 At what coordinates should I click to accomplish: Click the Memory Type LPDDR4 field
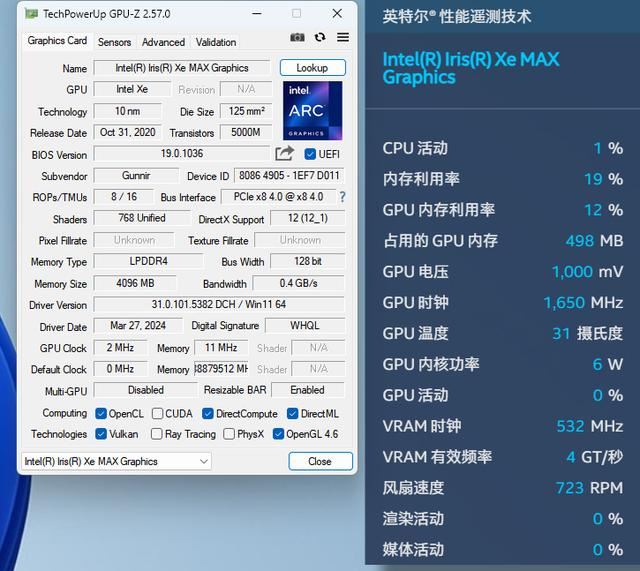148,261
